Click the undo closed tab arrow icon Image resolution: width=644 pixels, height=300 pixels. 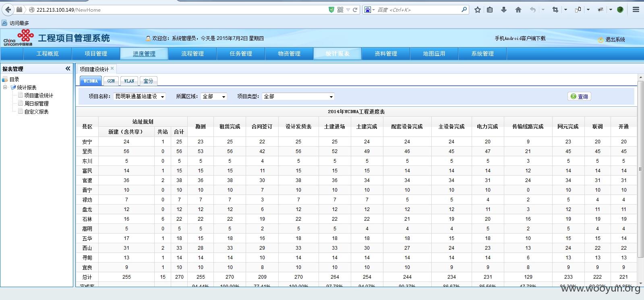(x=532, y=10)
